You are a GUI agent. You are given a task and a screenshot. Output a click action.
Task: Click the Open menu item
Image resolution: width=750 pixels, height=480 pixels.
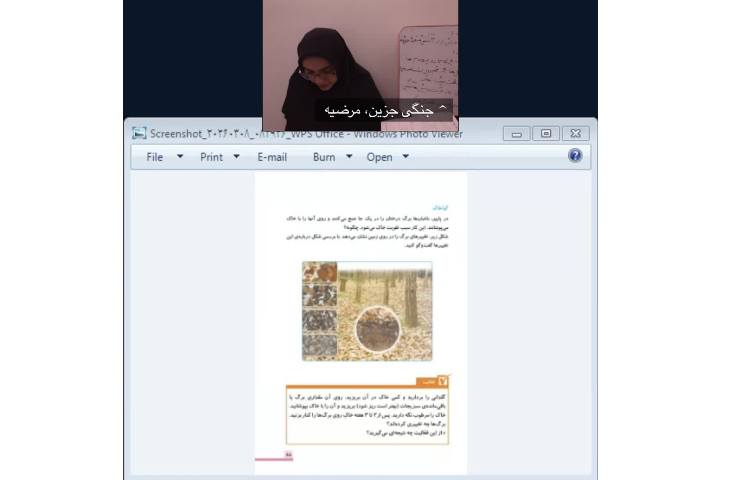coord(379,157)
